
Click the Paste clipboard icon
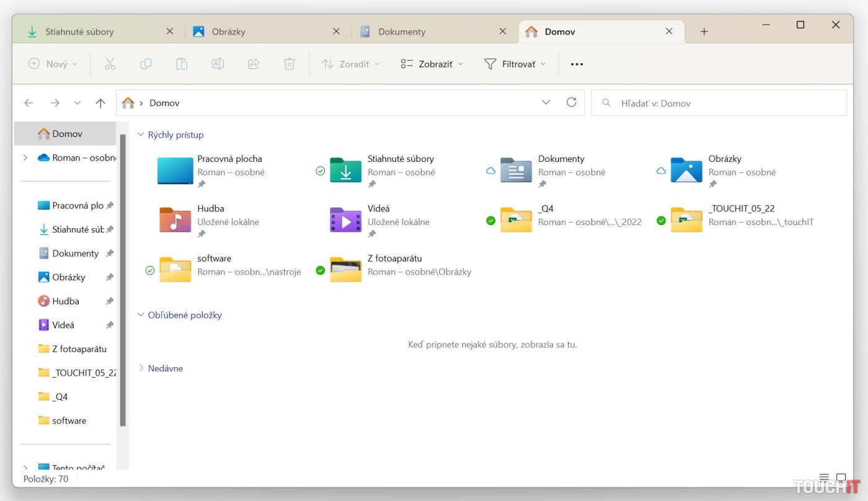tap(182, 64)
